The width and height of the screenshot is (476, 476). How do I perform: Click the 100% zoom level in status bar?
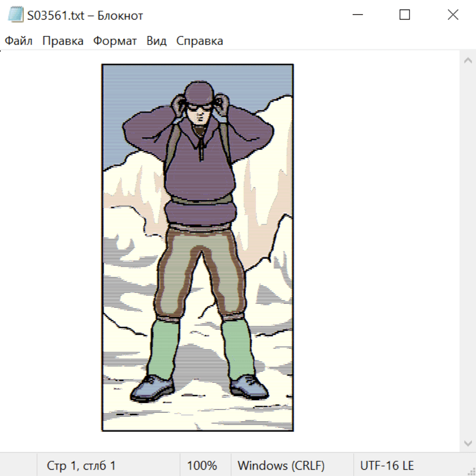(x=202, y=466)
